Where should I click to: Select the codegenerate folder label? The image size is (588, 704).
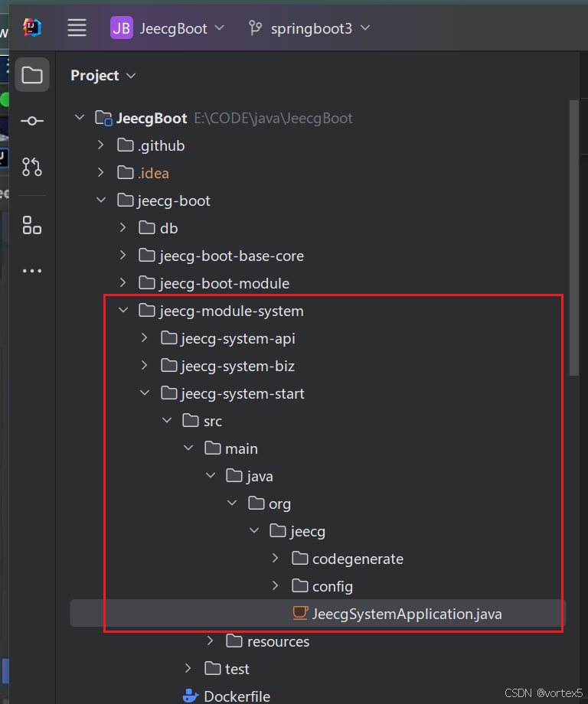click(358, 559)
